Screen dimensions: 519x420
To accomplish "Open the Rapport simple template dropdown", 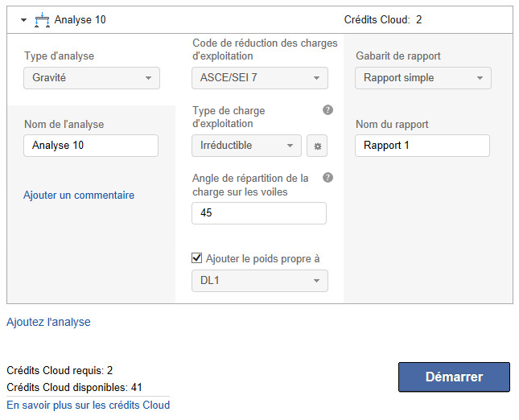I will [422, 78].
